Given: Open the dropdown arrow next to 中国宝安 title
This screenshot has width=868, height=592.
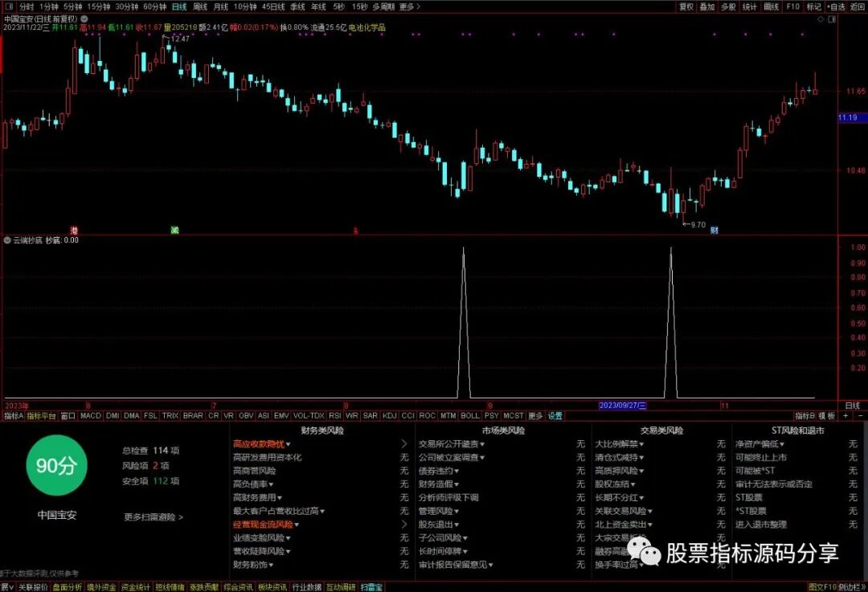Looking at the screenshot, I should [84, 18].
